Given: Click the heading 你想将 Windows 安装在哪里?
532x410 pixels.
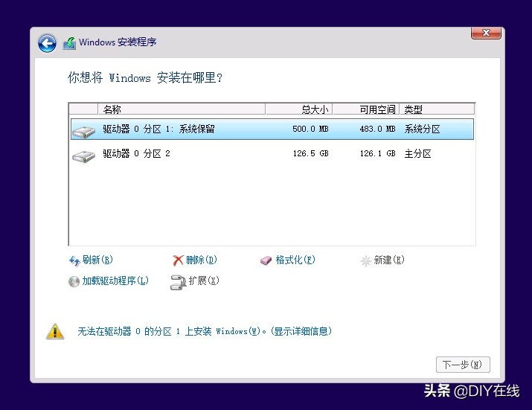Looking at the screenshot, I should 145,77.
